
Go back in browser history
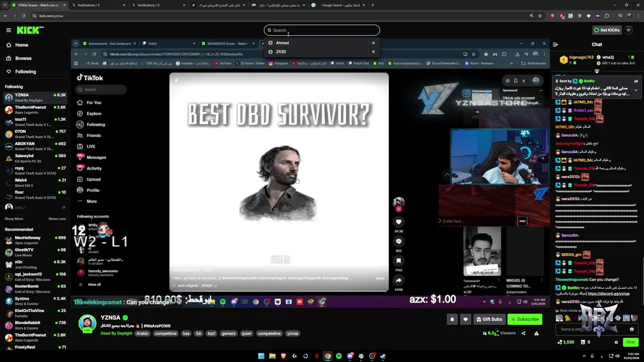tap(6, 16)
